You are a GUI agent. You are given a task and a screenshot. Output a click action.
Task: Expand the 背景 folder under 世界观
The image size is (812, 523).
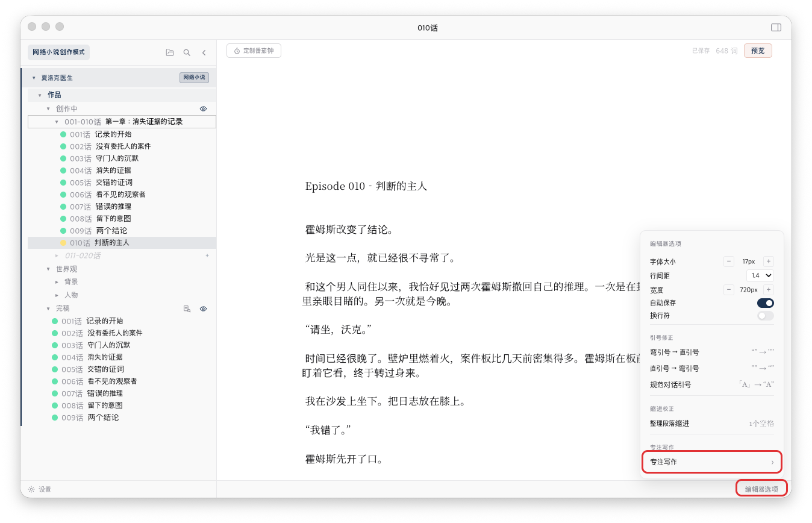pos(57,282)
